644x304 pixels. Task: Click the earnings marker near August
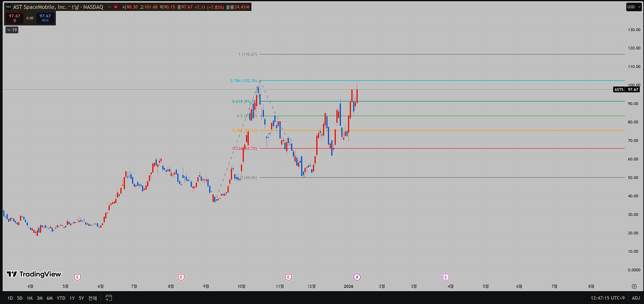click(181, 277)
